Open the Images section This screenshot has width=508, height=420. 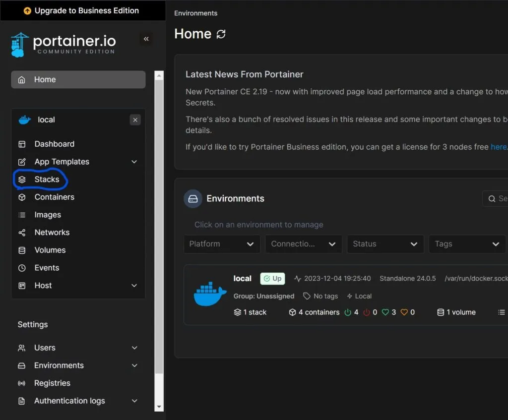[46, 215]
